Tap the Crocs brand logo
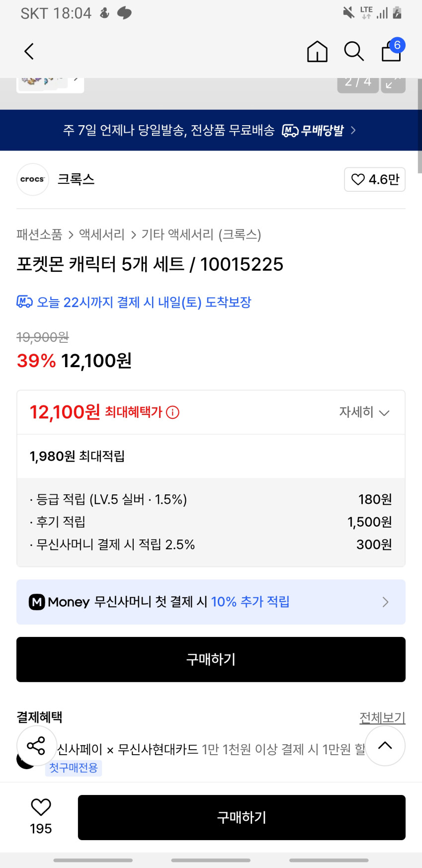Image resolution: width=422 pixels, height=868 pixels. (x=33, y=179)
